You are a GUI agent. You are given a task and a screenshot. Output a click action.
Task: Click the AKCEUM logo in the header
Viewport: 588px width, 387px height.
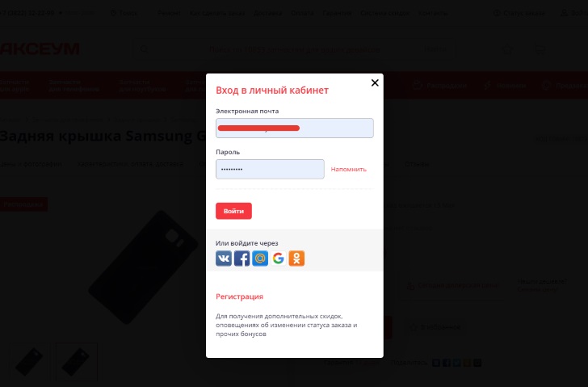pos(40,49)
